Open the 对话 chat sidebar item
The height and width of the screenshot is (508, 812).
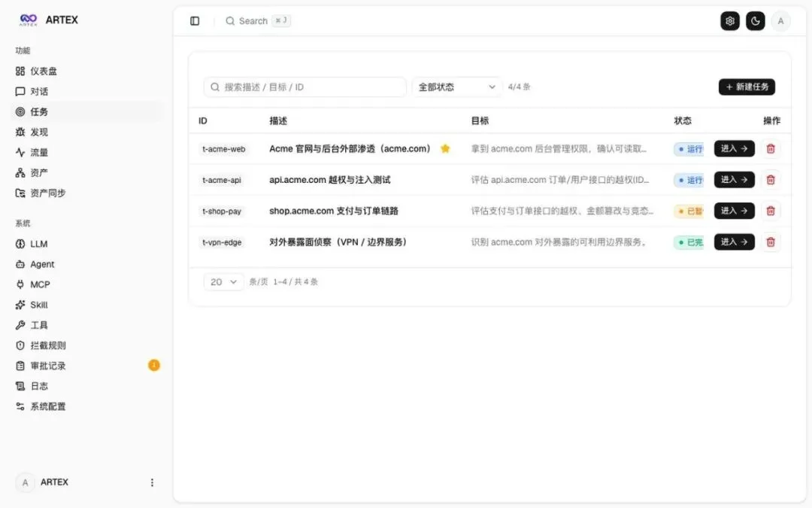[x=86, y=91]
